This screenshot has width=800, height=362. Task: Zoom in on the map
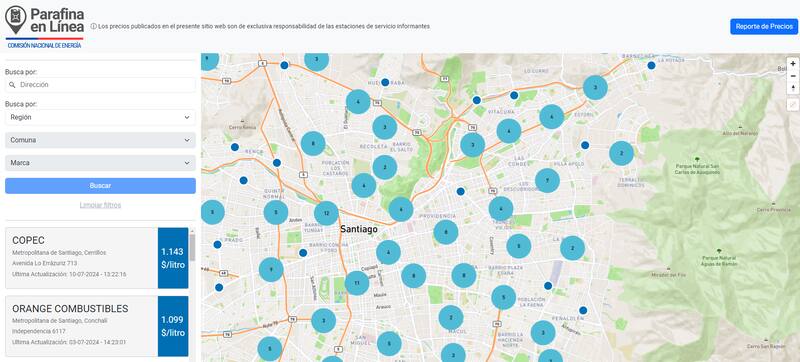(793, 64)
